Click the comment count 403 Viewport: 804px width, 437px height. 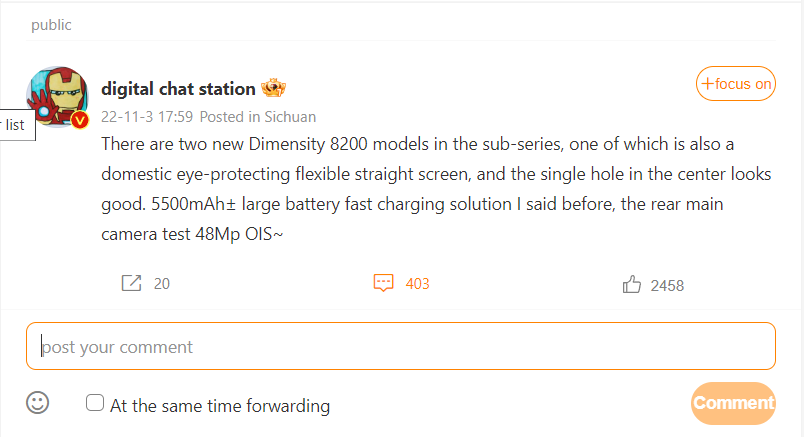tap(417, 284)
